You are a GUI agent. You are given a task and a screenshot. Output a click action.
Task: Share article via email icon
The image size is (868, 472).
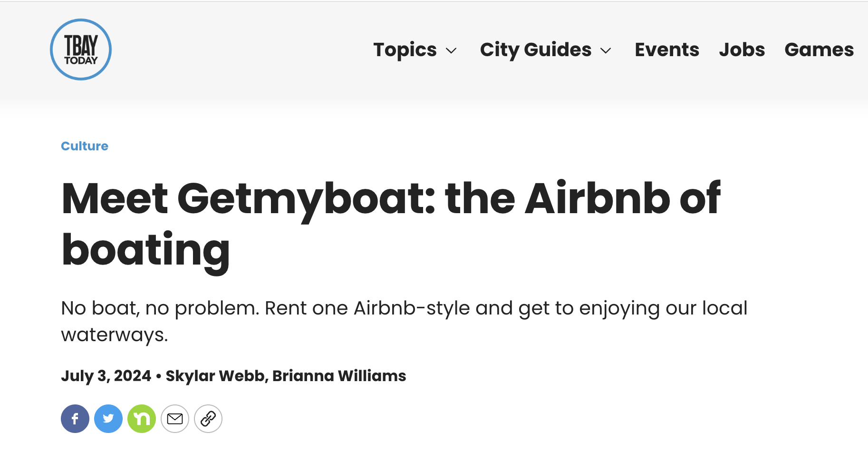click(x=175, y=419)
